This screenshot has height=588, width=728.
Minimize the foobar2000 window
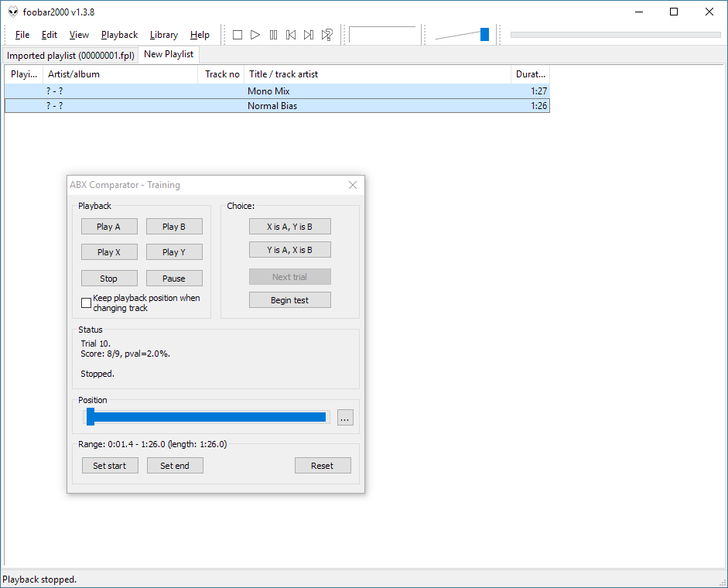click(x=639, y=12)
